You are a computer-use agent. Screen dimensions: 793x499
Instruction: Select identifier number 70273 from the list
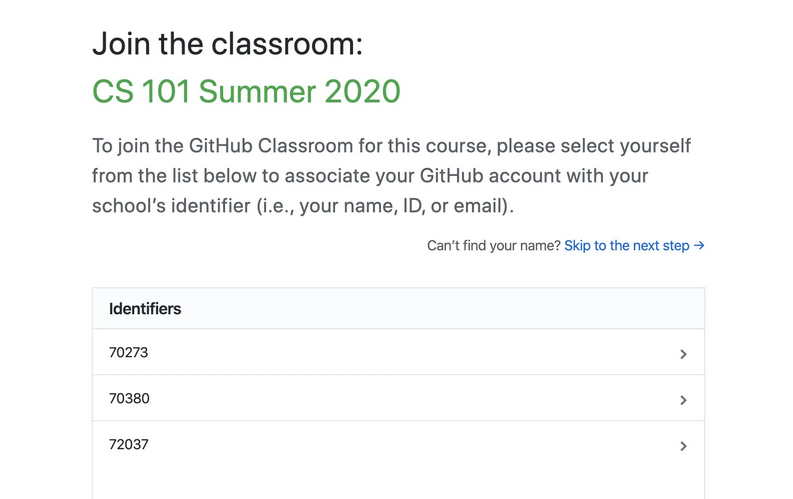pyautogui.click(x=128, y=353)
